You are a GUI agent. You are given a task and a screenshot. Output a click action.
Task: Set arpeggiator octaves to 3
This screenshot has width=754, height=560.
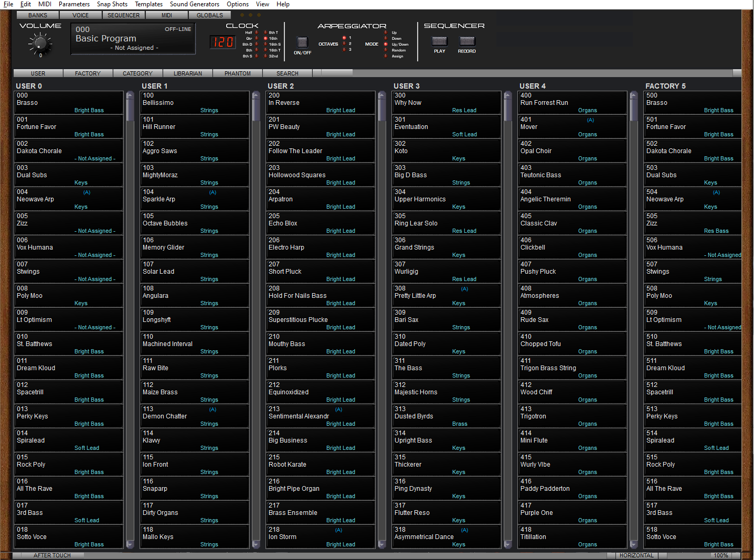344,50
